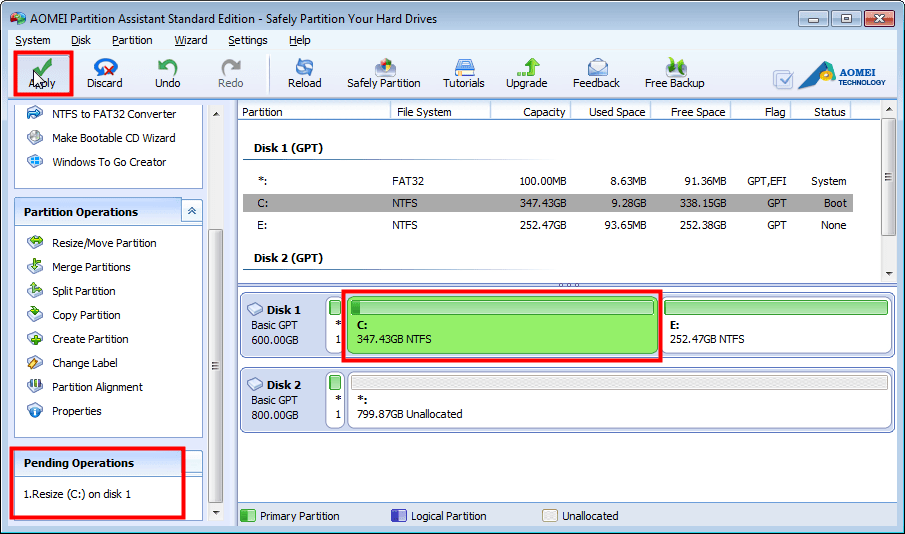This screenshot has height=534, width=905.
Task: Open partition Properties
Action: click(x=64, y=411)
